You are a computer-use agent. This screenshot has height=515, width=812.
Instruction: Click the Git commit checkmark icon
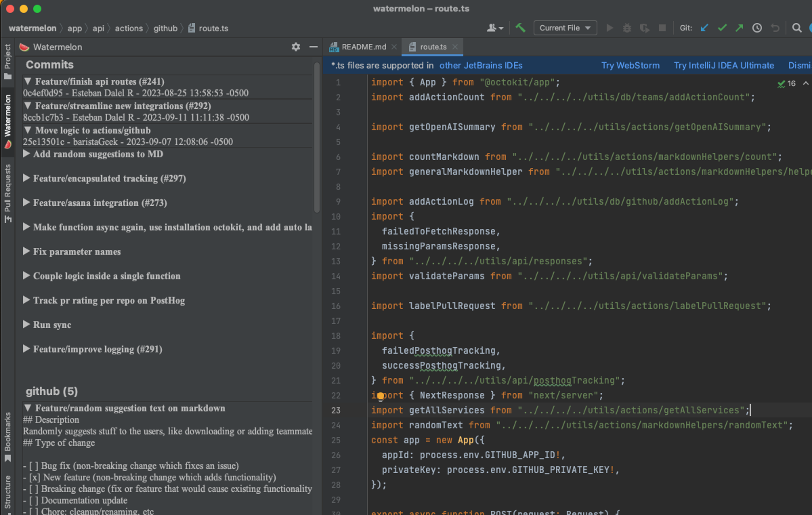point(722,28)
